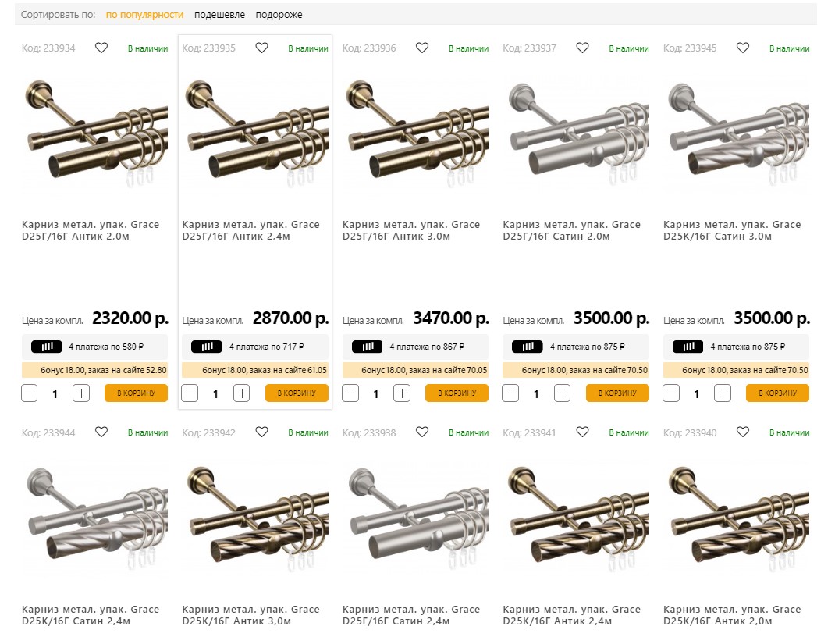Open the Grace D25К/16Г Сатин 3,0м title
The height and width of the screenshot is (644, 835).
731,230
